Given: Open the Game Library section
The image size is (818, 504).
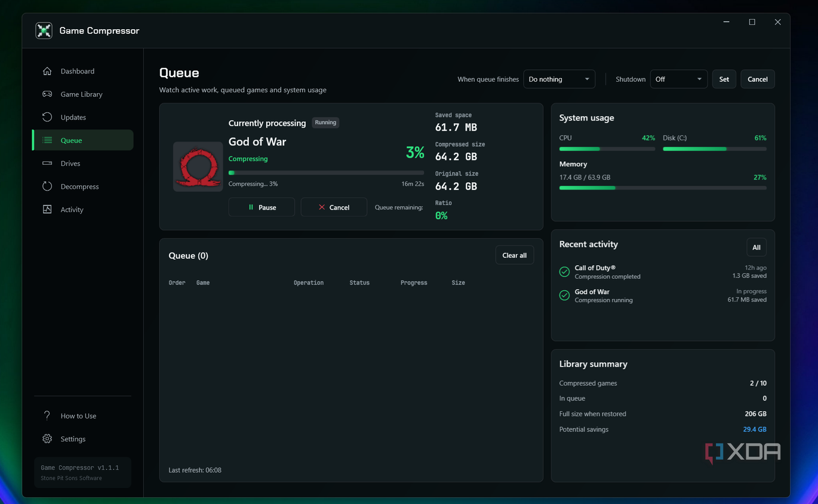Looking at the screenshot, I should click(x=83, y=94).
